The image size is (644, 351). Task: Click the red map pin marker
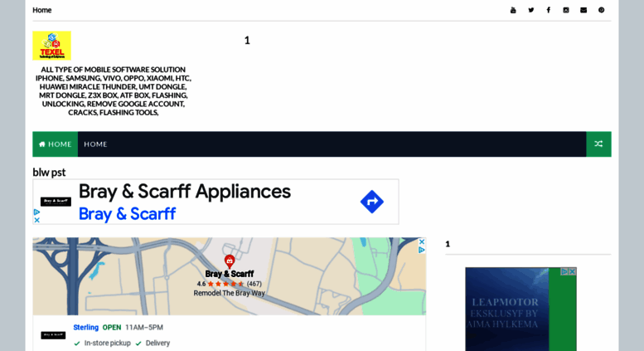point(230,261)
